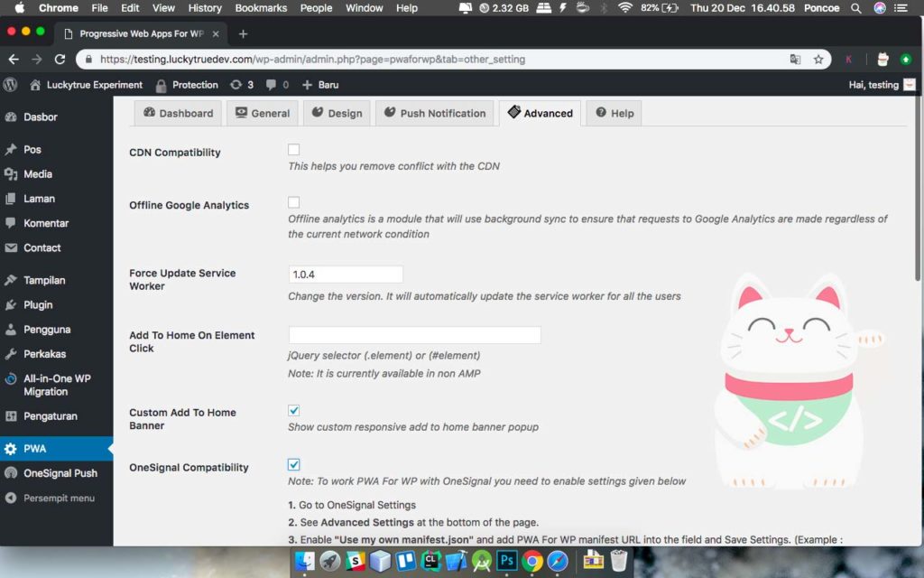Close the Progressive Web Apps For WP tab
Screen dimensions: 924x578
pyautogui.click(x=216, y=34)
